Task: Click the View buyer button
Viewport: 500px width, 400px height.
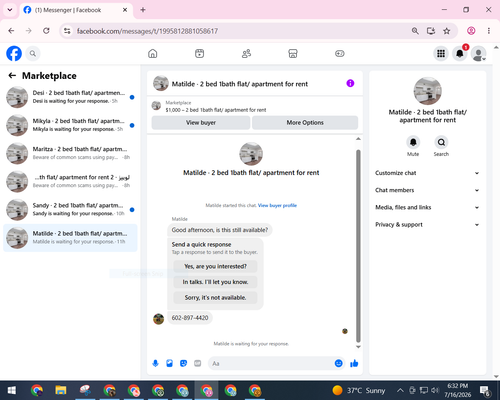Action: pyautogui.click(x=201, y=123)
